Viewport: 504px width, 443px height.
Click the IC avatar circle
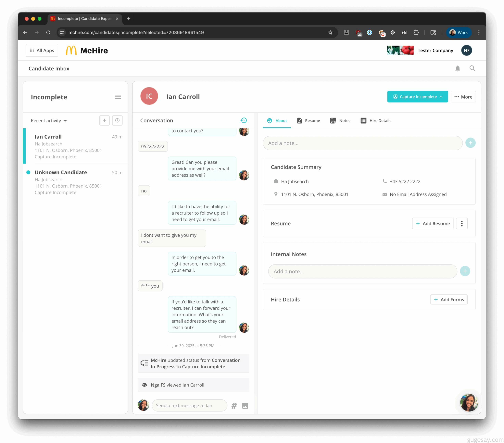pos(149,96)
